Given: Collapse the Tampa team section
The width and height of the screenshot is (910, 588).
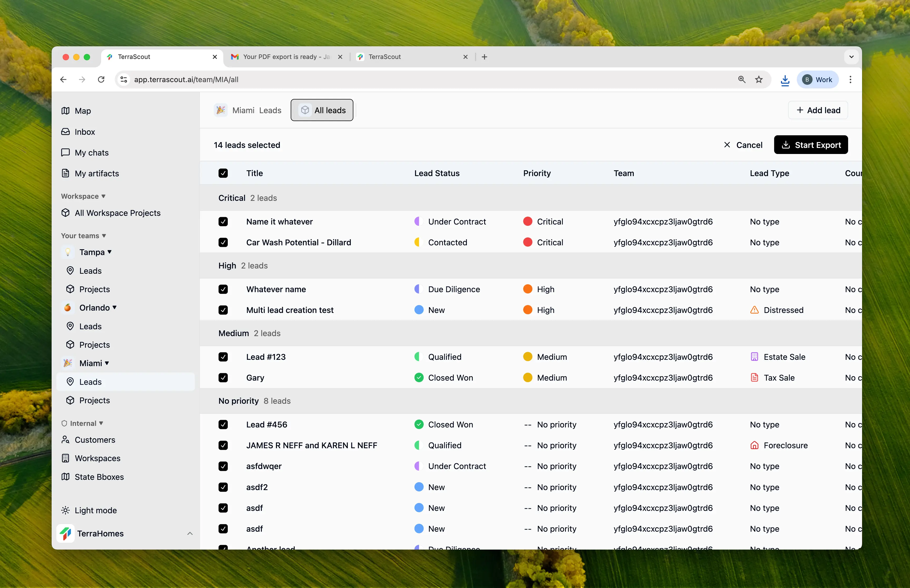Looking at the screenshot, I should (x=110, y=252).
